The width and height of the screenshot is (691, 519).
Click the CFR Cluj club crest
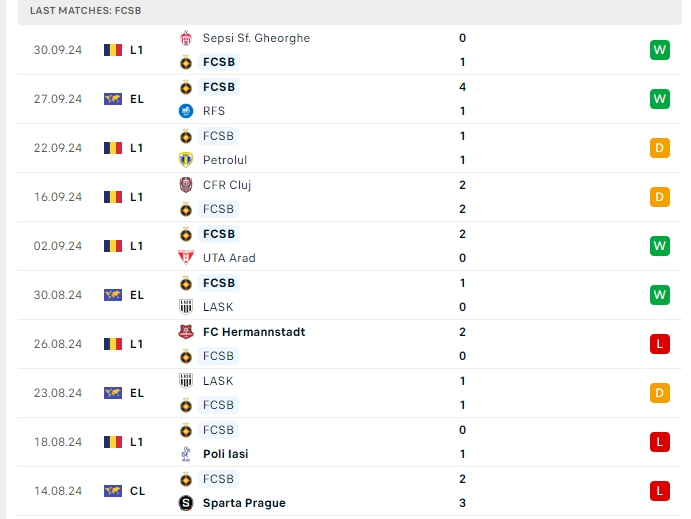pyautogui.click(x=185, y=185)
